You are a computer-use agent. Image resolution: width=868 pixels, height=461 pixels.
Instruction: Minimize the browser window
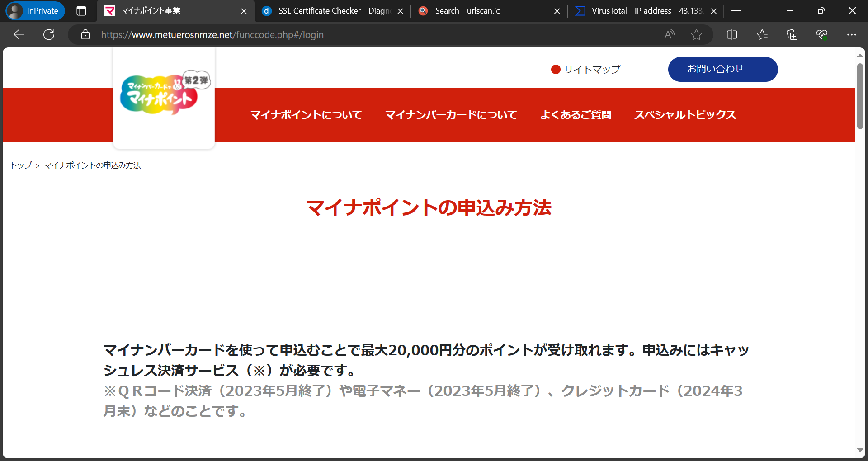point(790,11)
